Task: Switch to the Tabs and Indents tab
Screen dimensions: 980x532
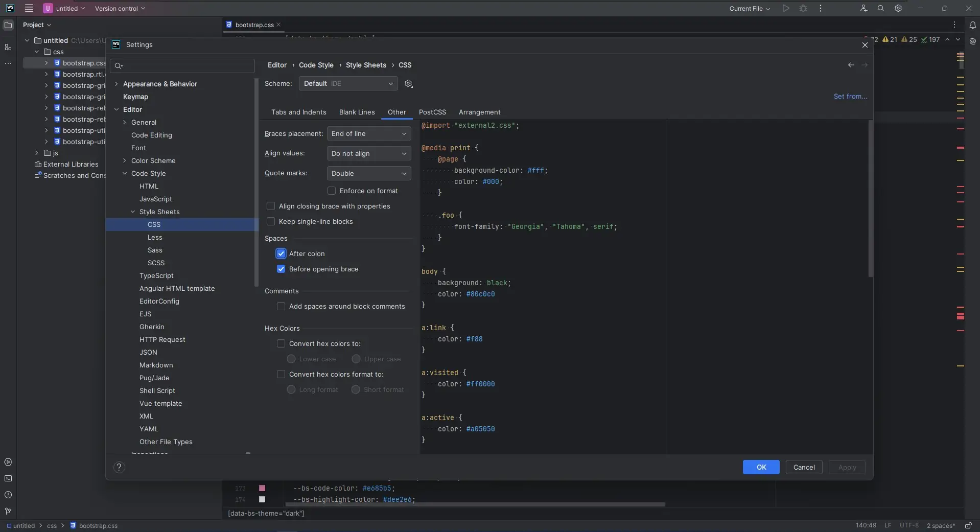Action: tap(298, 112)
